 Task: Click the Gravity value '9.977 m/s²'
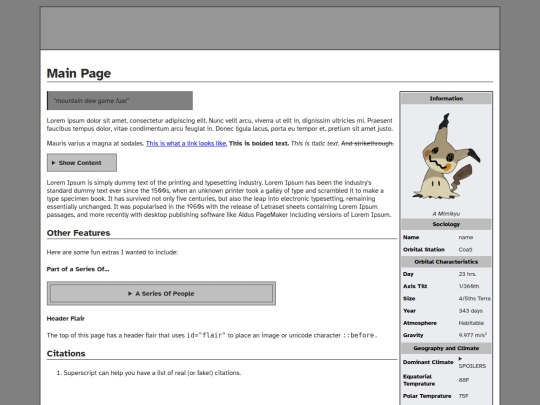pyautogui.click(x=472, y=335)
